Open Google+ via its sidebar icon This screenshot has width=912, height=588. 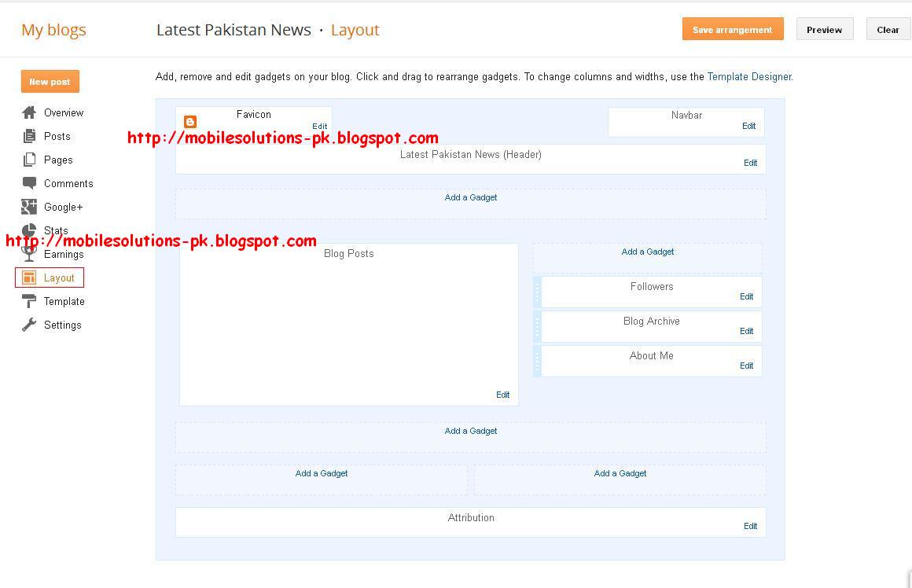28,207
